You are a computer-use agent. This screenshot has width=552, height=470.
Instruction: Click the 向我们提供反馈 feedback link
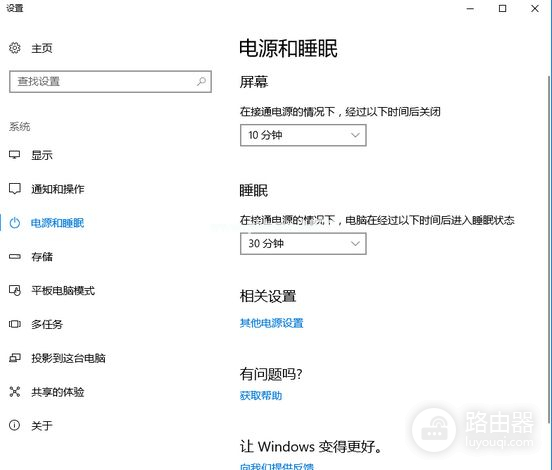pyautogui.click(x=277, y=466)
